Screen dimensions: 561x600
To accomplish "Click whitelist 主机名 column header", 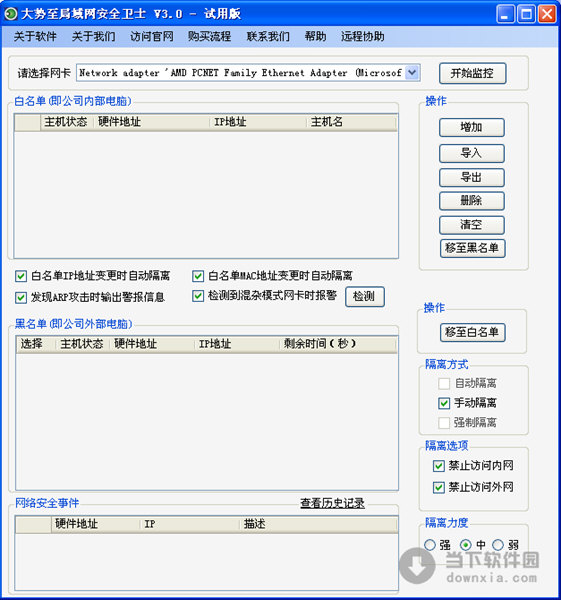I will tap(351, 122).
